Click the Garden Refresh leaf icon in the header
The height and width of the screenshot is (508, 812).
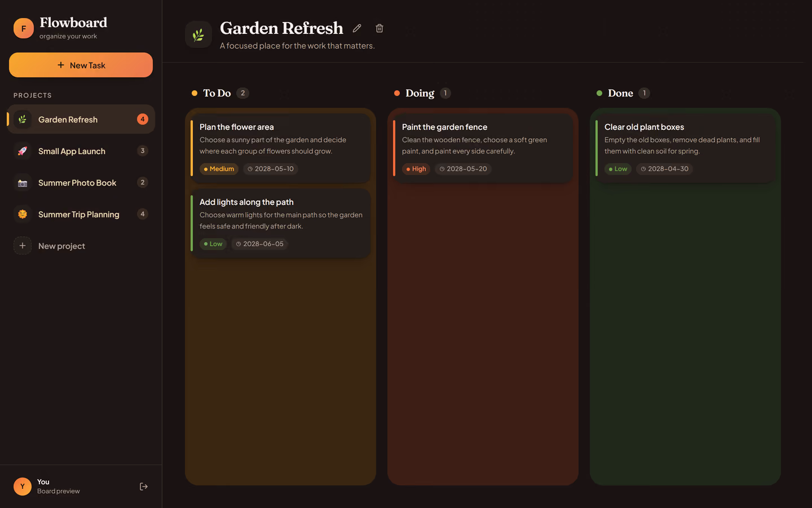pos(198,34)
